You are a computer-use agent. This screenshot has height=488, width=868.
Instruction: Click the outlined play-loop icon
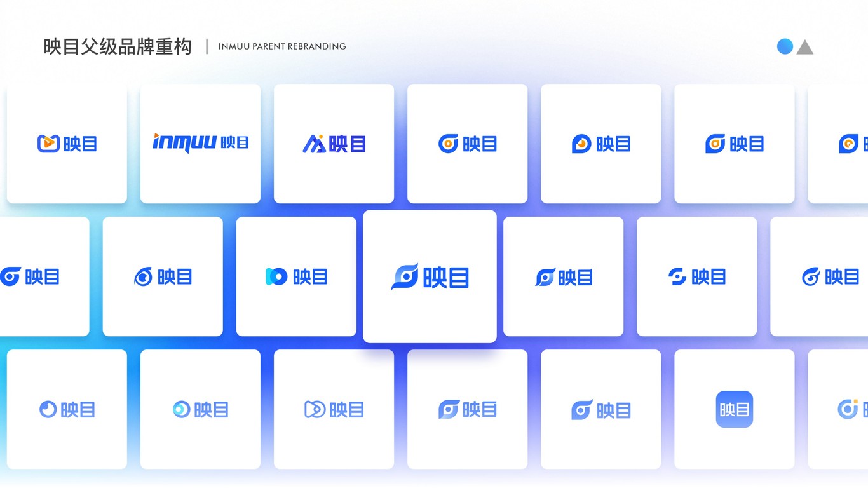click(315, 409)
